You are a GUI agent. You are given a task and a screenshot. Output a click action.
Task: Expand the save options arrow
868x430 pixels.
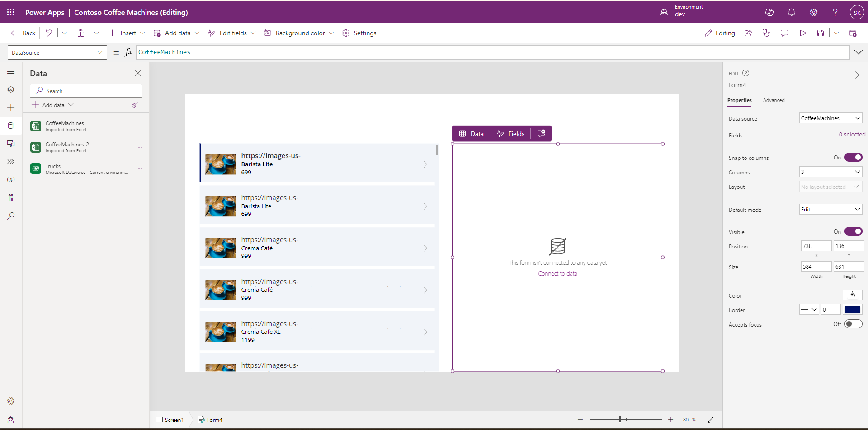tap(836, 33)
